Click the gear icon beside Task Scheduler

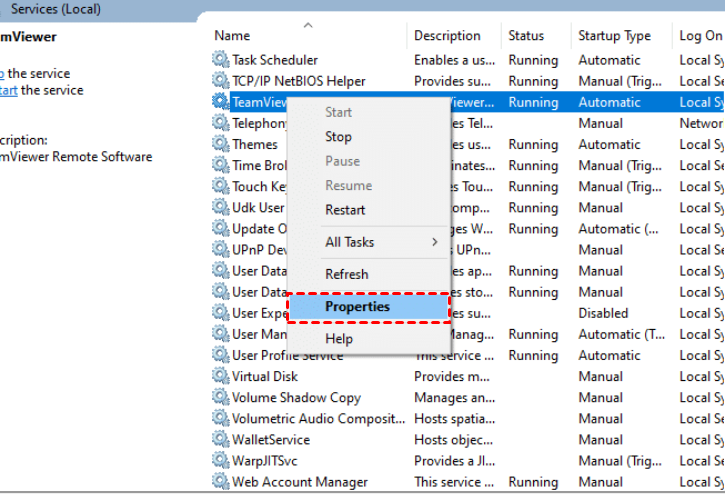pos(220,60)
